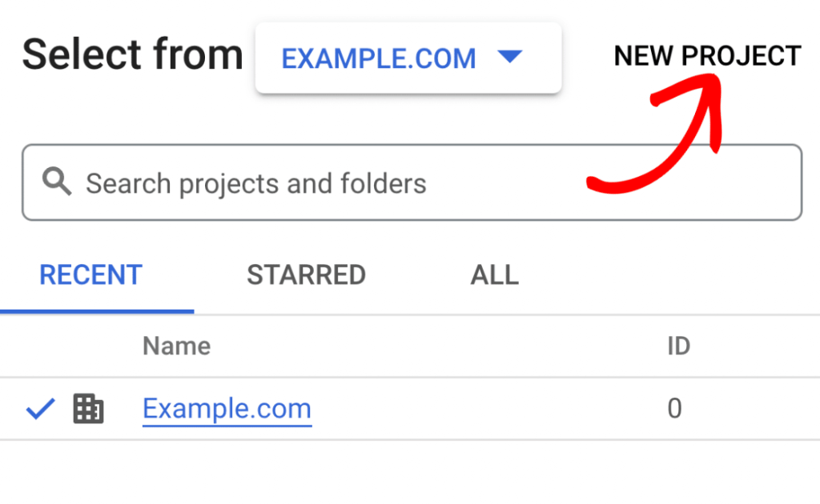Open the Example.com project link
This screenshot has height=504, width=820.
pos(227,409)
